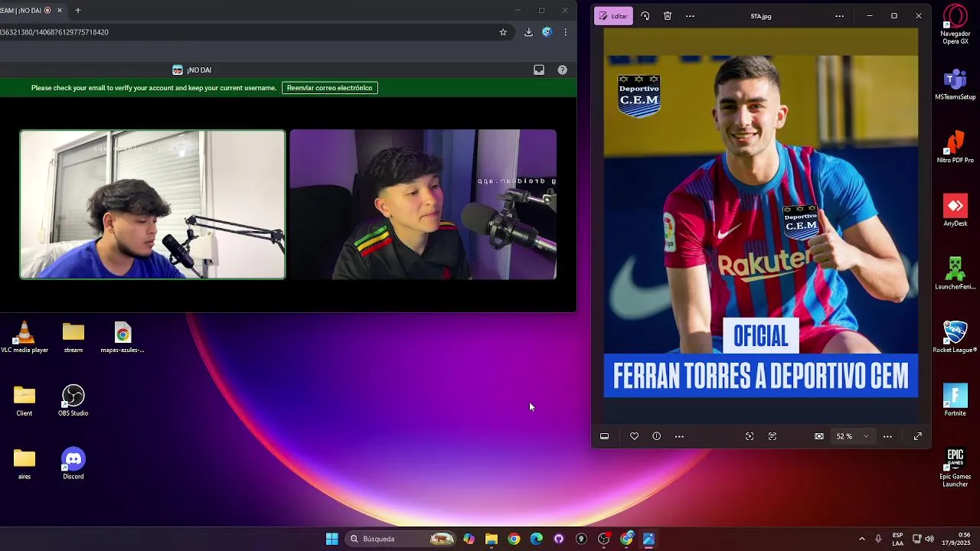Select the Client folder on desktop

point(24,401)
